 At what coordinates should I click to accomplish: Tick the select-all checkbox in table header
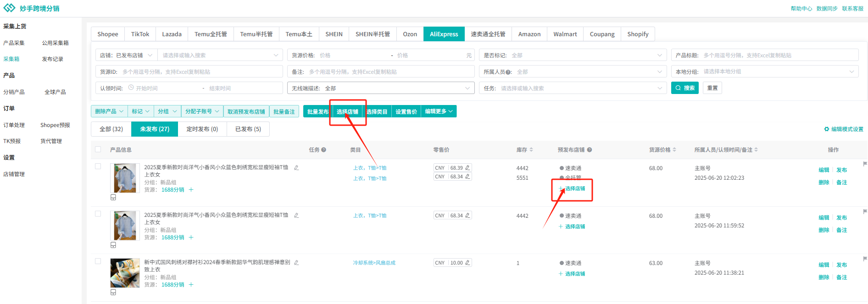point(98,149)
